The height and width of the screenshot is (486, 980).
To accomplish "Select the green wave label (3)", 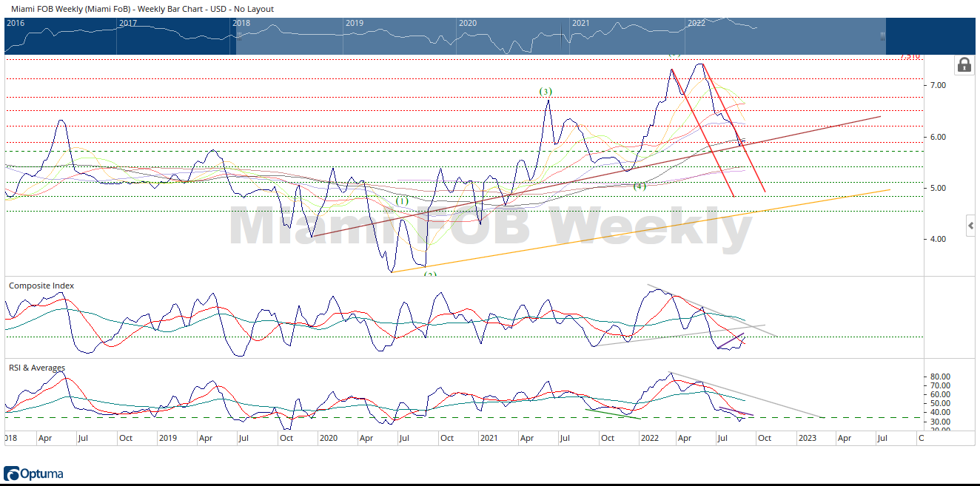I will pos(546,92).
